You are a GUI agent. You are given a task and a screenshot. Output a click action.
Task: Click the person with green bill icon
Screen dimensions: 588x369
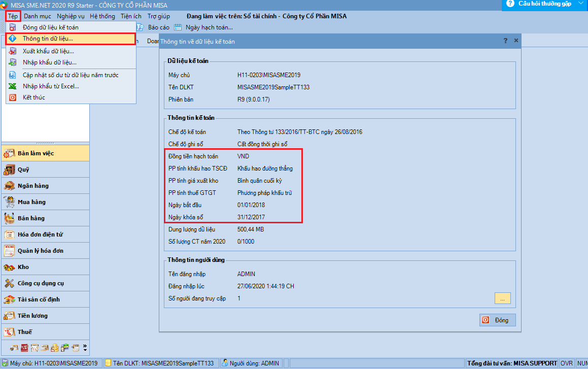65,348
